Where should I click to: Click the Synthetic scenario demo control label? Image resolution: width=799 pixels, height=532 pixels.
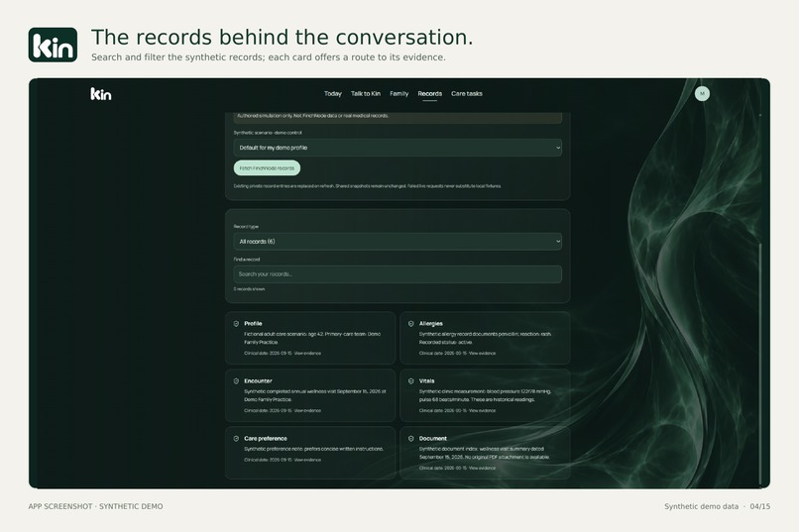pos(268,133)
